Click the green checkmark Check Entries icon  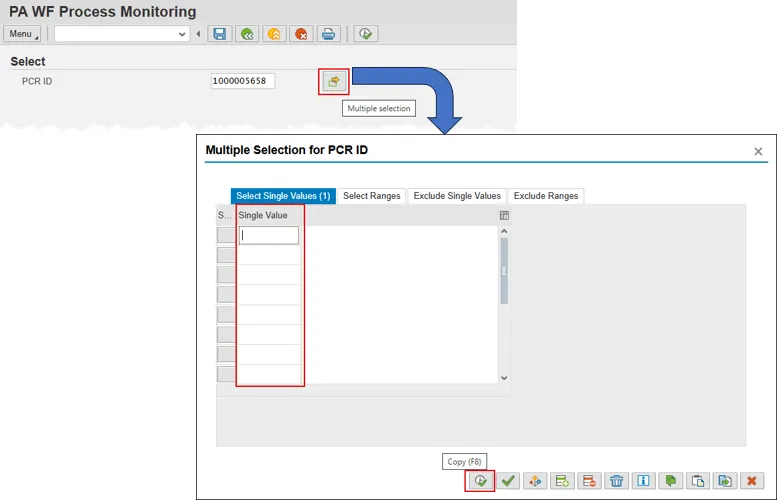pyautogui.click(x=508, y=481)
